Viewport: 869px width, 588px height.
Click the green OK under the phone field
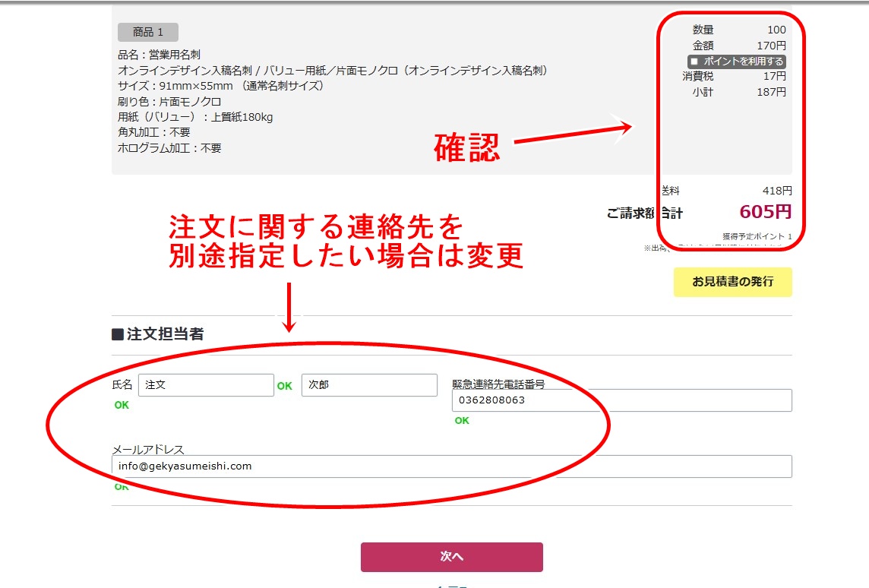(462, 421)
